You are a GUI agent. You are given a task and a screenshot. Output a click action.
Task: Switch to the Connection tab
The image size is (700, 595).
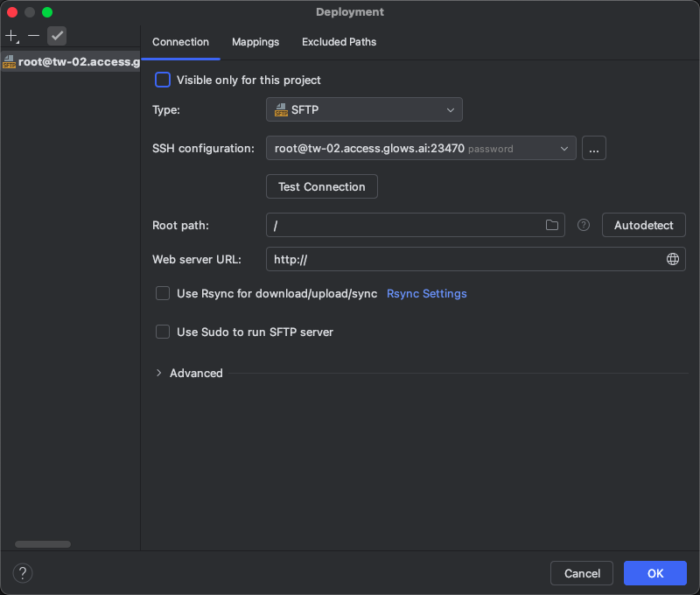pos(180,42)
